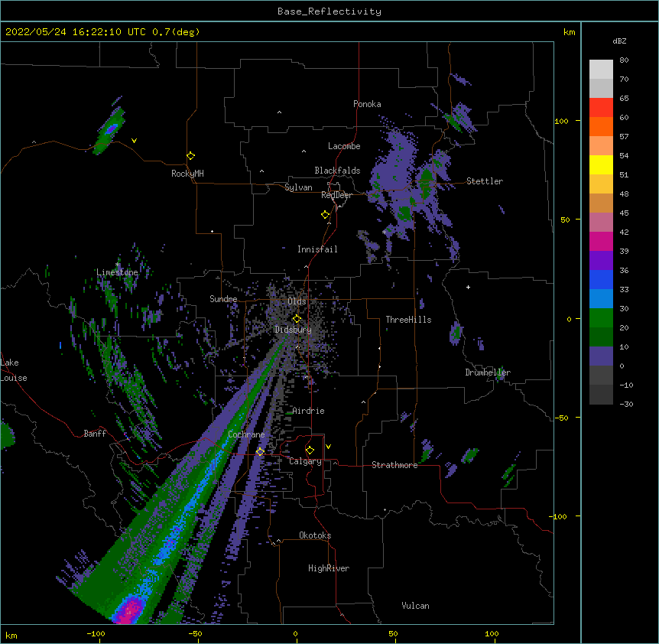Select the slate purple 0–10 dBZ legend swatch
659x644 pixels.
coord(601,356)
